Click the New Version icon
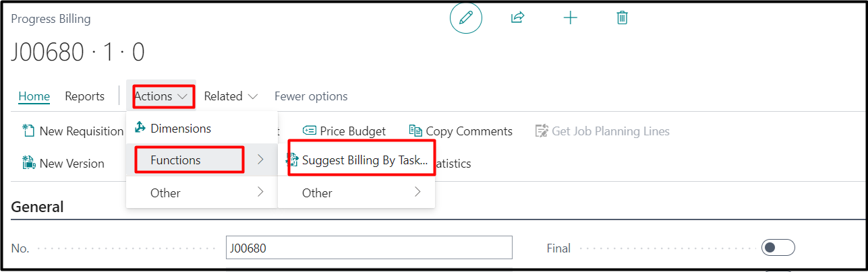868x272 pixels. [28, 163]
